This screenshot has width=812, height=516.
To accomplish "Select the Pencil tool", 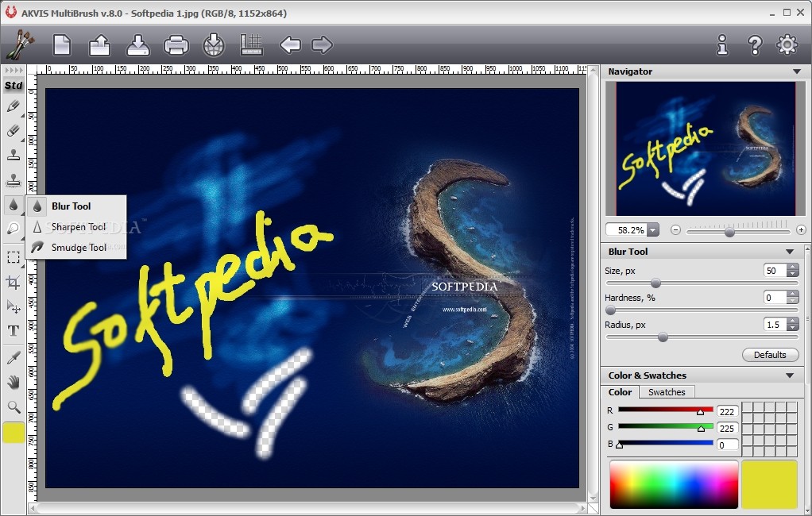I will (x=14, y=106).
